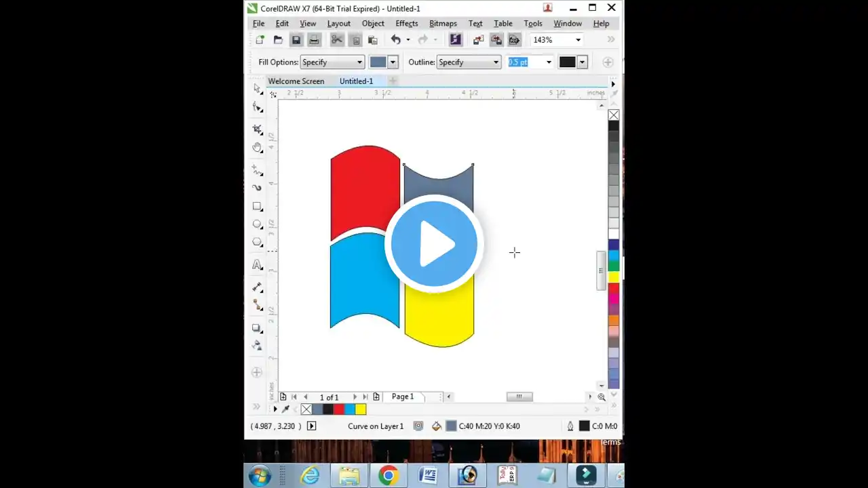Open the outline width 0.5 pt dropdown
868x488 pixels.
pyautogui.click(x=549, y=62)
